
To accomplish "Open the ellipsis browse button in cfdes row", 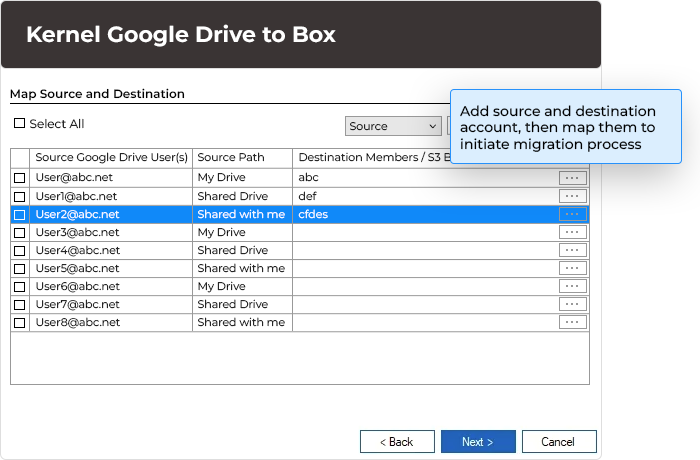I will coord(572,214).
